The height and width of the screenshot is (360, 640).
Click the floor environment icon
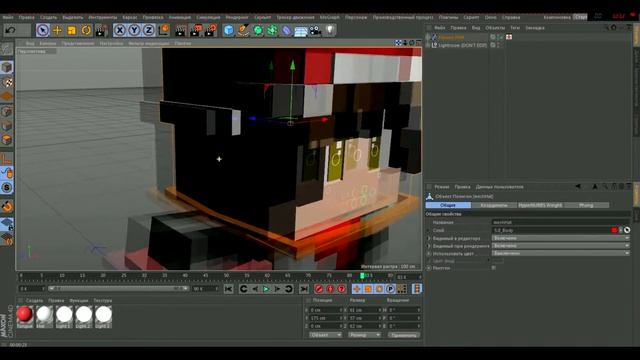301,31
